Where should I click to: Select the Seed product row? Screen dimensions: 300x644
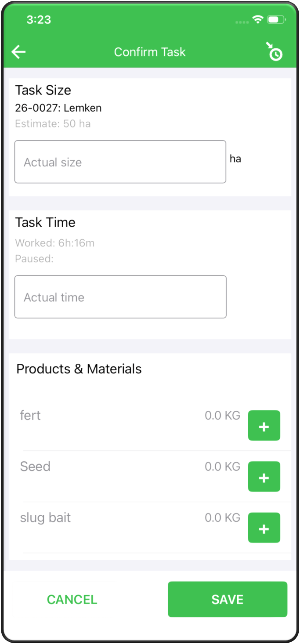click(150, 477)
